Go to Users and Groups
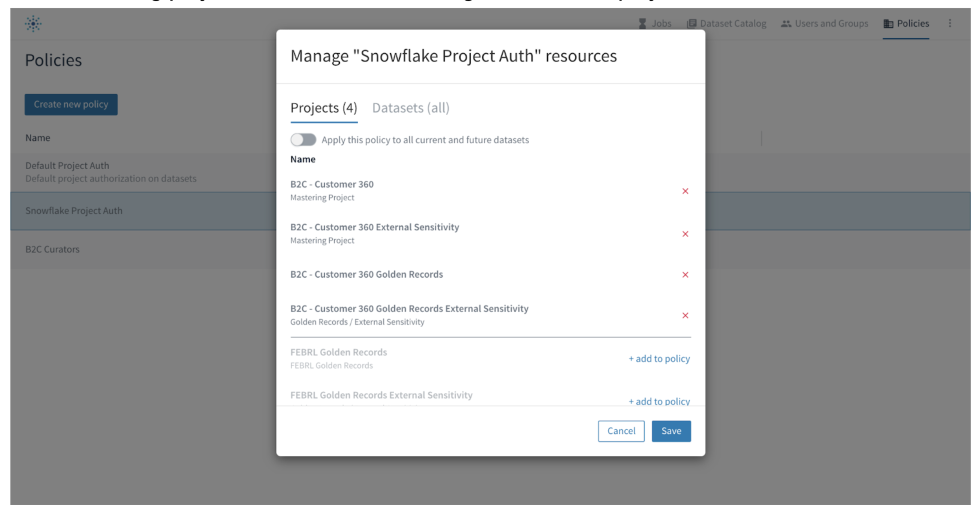 [x=825, y=23]
